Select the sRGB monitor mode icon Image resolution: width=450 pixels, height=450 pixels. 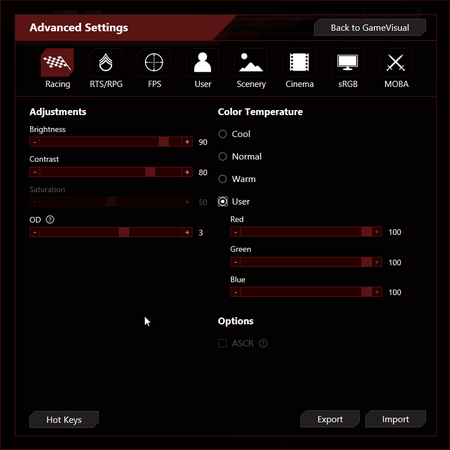click(347, 62)
